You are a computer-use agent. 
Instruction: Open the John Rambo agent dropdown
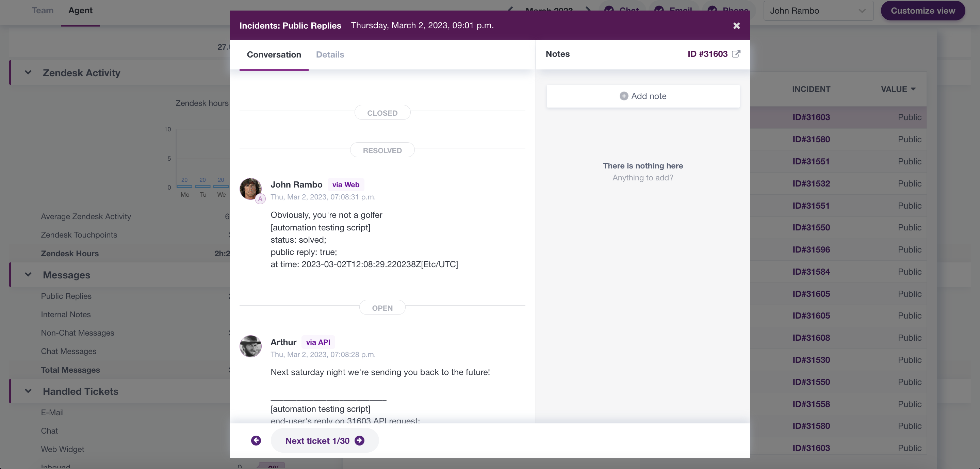tap(818, 11)
